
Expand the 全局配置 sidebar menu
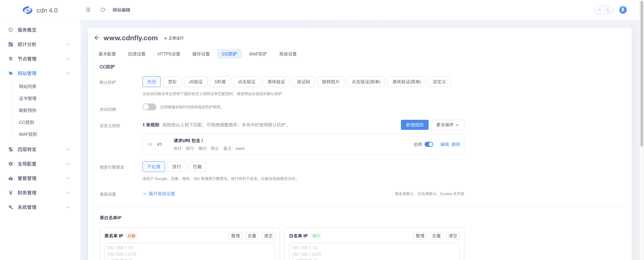tap(68, 164)
